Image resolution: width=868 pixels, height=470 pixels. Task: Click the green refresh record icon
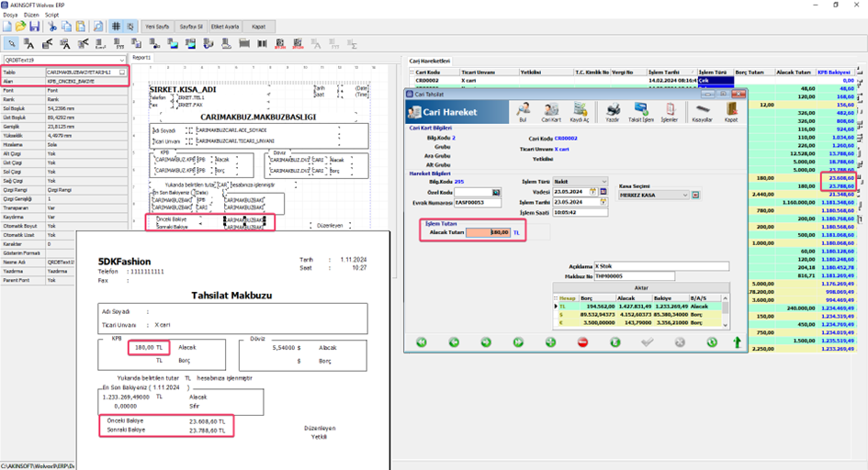click(712, 342)
